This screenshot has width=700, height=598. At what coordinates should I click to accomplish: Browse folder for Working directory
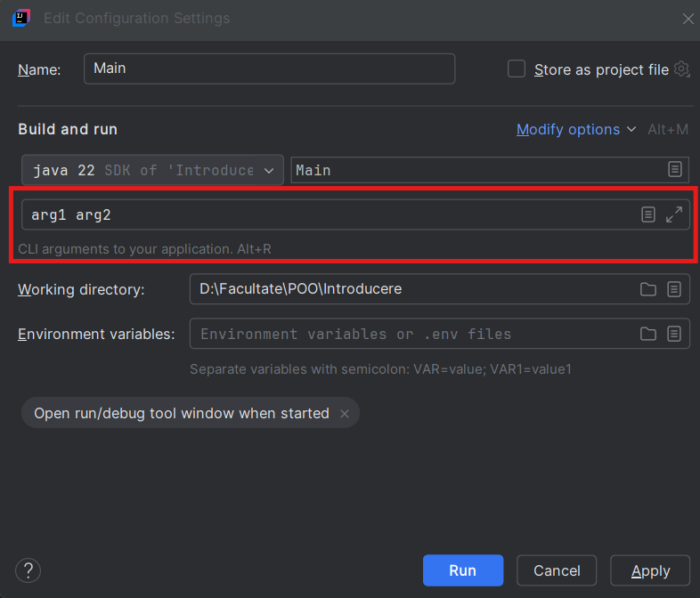(647, 289)
